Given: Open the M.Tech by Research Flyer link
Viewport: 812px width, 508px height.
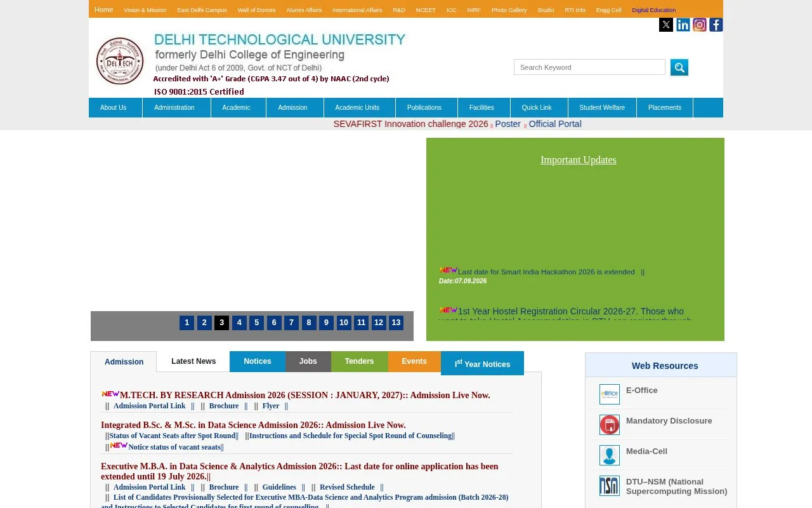Looking at the screenshot, I should (271, 406).
